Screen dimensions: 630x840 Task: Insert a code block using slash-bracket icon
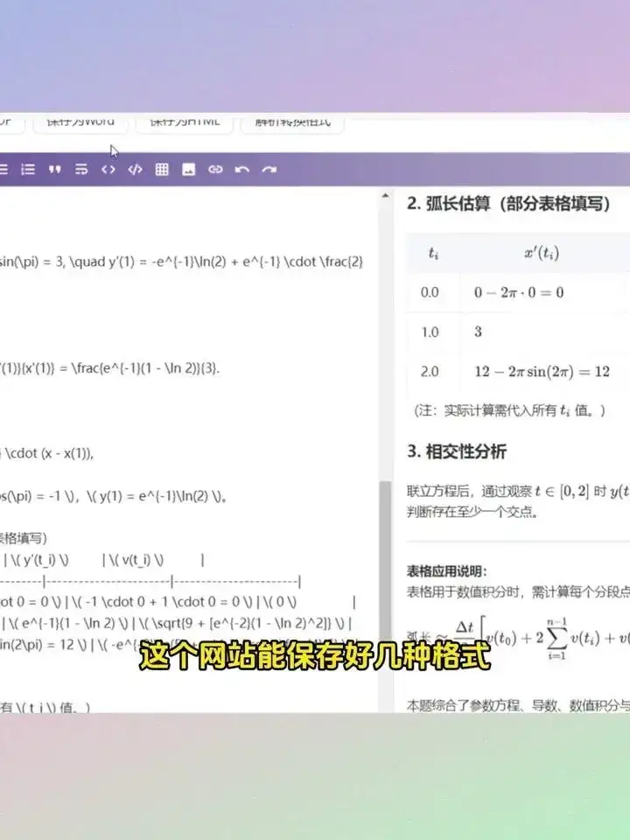[135, 170]
